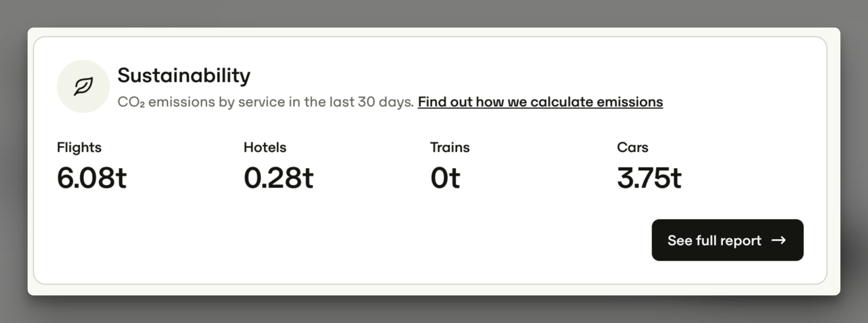The image size is (868, 323).
Task: Open Find out how we calculate emissions link
Action: (x=540, y=102)
